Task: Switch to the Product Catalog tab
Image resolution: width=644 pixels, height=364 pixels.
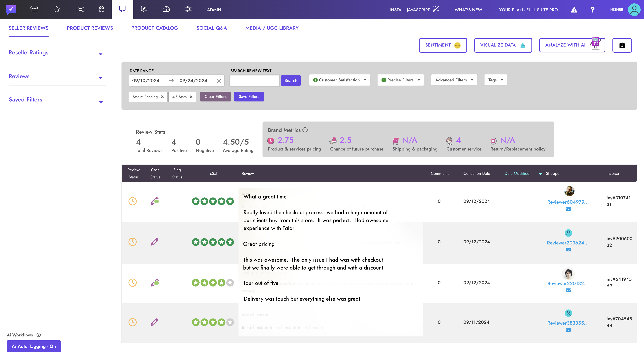Action: pos(154,28)
